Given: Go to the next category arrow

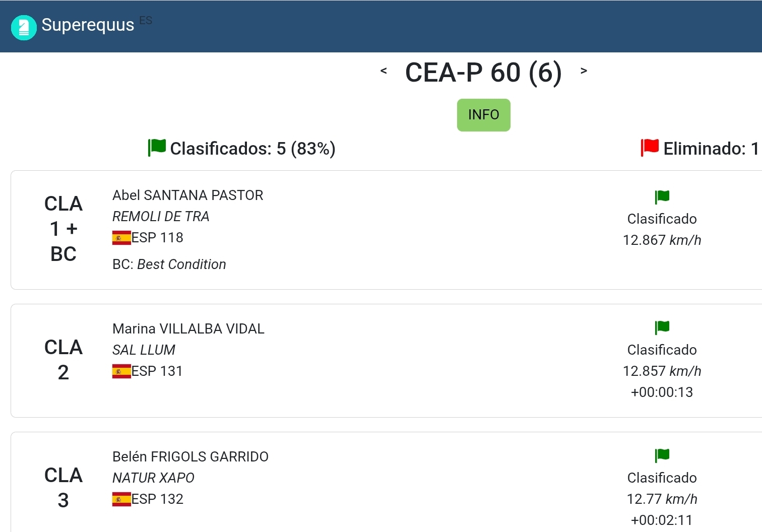Looking at the screenshot, I should click(584, 71).
